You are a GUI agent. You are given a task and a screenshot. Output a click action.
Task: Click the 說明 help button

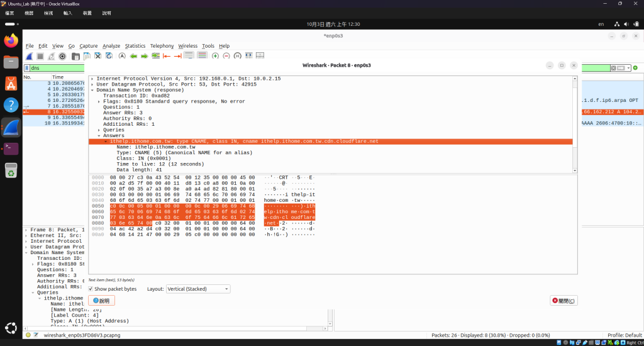101,301
